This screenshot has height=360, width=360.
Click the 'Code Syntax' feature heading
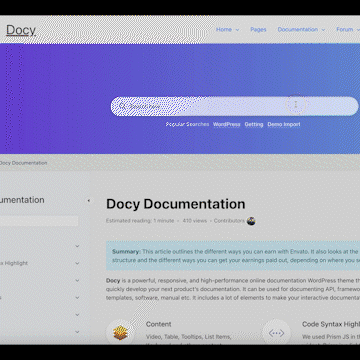pyautogui.click(x=331, y=324)
